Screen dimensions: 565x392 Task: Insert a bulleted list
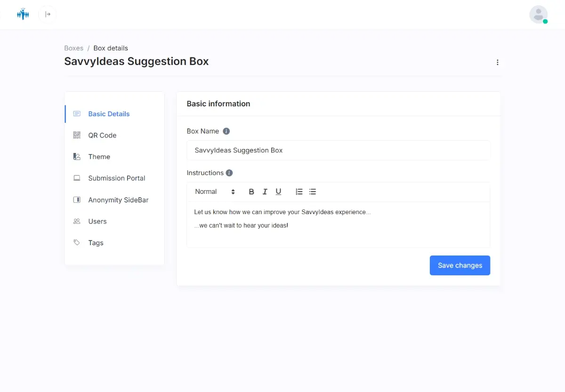tap(313, 192)
